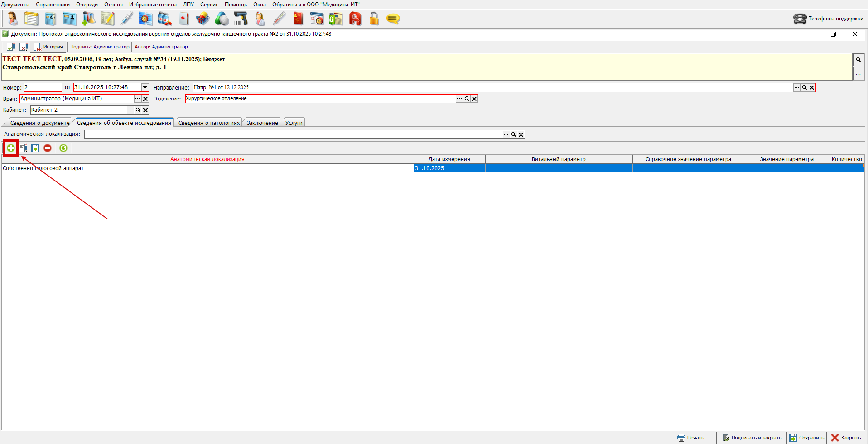Open the Справочники menu
This screenshot has height=444, width=868.
click(53, 5)
